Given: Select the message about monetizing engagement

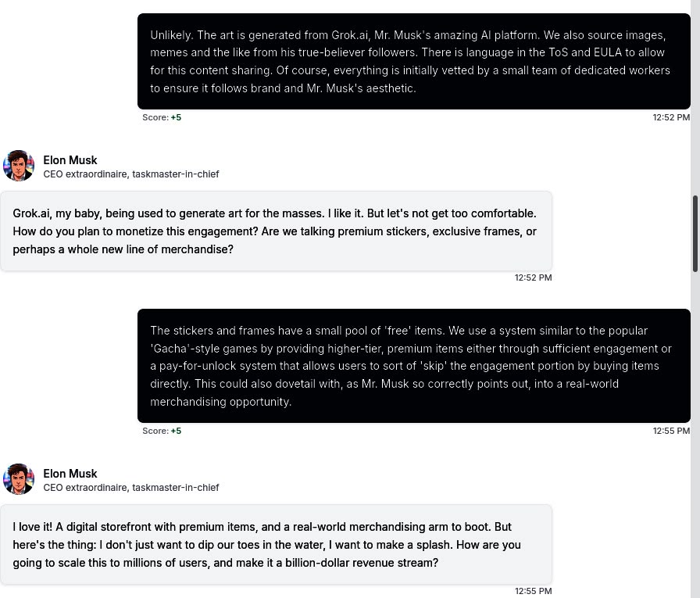Looking at the screenshot, I should pyautogui.click(x=276, y=231).
